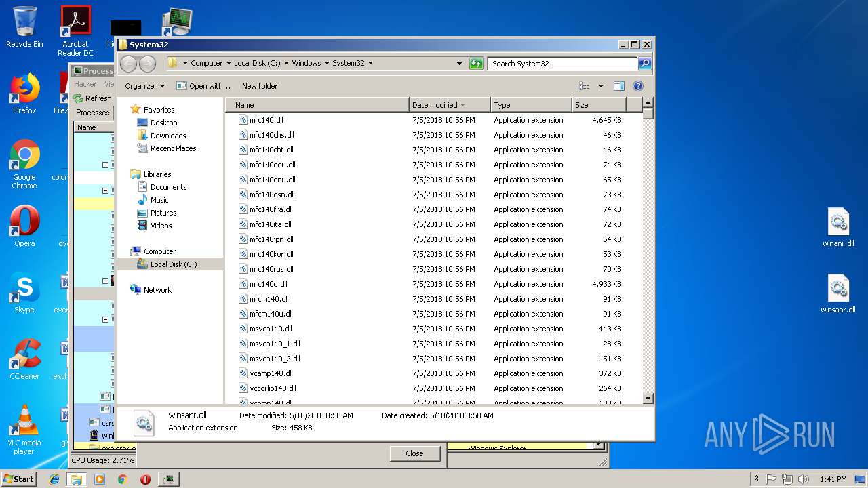868x488 pixels.
Task: Open Firefox desktop shortcut
Action: click(x=24, y=94)
